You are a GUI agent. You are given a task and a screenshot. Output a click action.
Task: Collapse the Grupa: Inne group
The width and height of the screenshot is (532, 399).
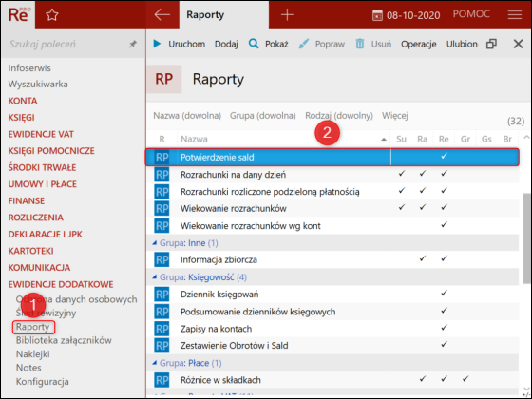pos(155,243)
